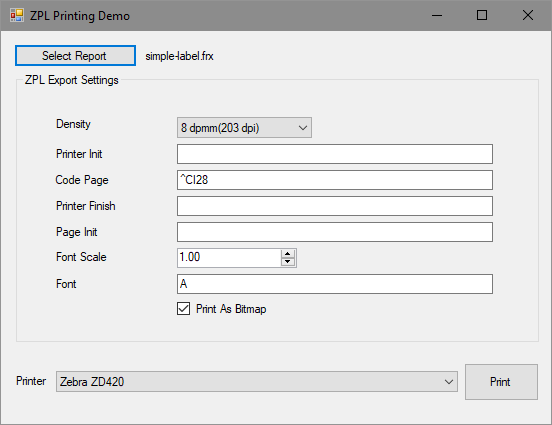Open the Zebra ZD420 printer list
Image resolution: width=552 pixels, height=425 pixels.
pos(257,382)
